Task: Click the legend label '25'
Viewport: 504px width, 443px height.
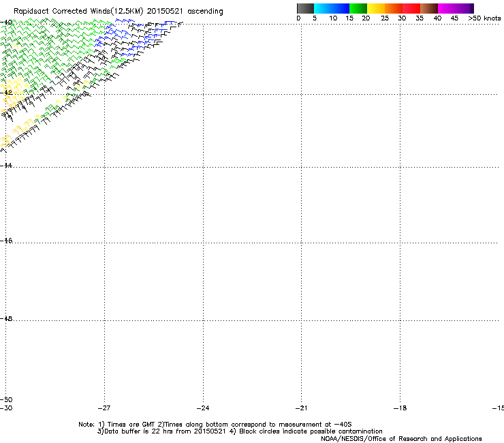Action: coord(385,18)
